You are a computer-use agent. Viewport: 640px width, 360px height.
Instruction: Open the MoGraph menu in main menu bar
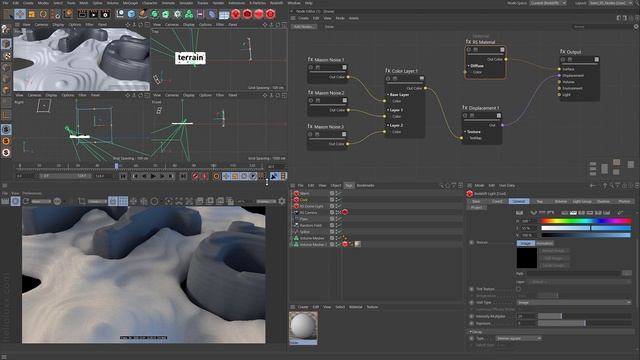point(130,3)
